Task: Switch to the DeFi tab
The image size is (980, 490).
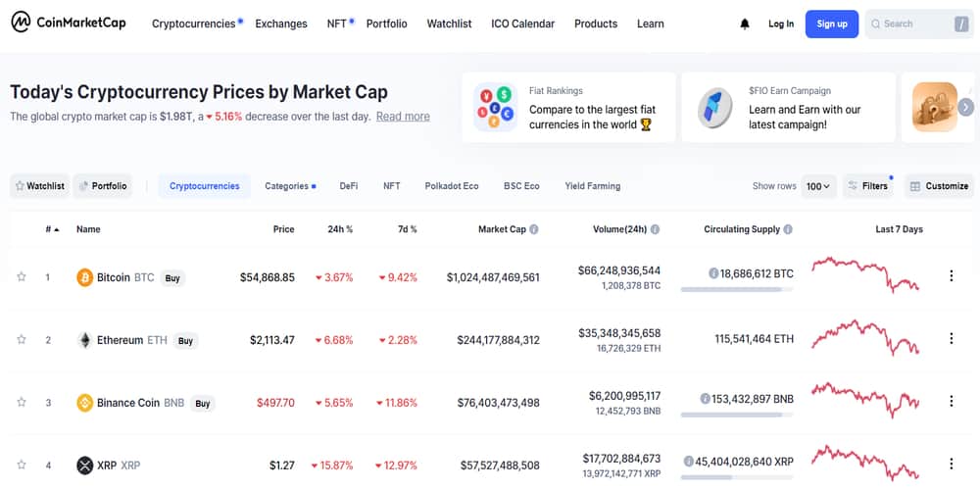Action: (x=349, y=186)
